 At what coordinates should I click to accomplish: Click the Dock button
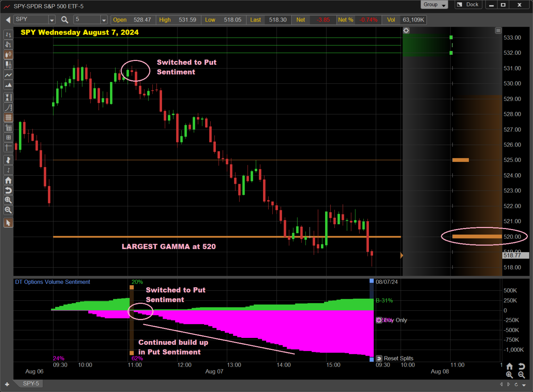[468, 5]
